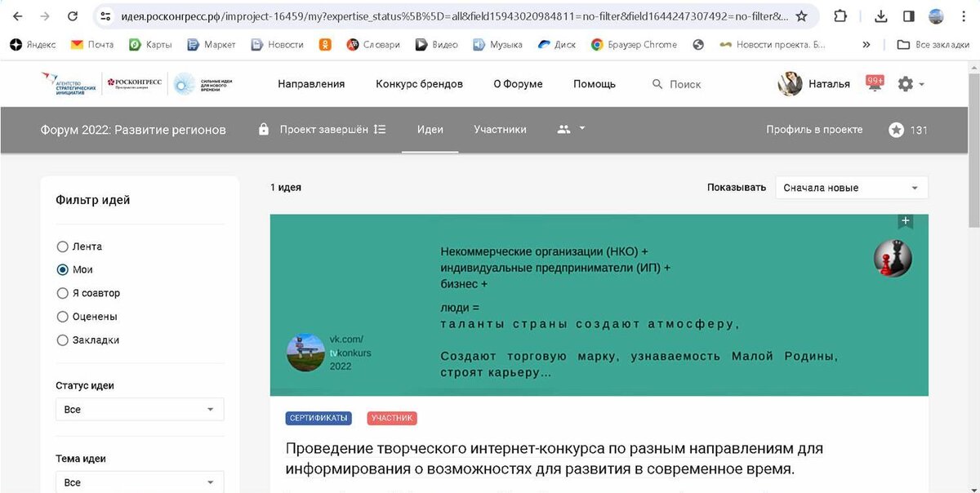Open the Тема идеи dropdown

(x=139, y=482)
